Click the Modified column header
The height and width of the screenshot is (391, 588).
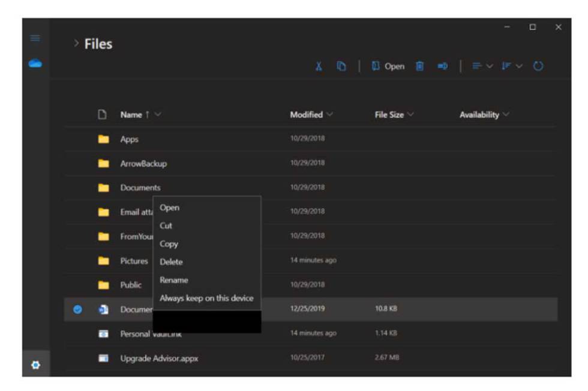(x=307, y=115)
